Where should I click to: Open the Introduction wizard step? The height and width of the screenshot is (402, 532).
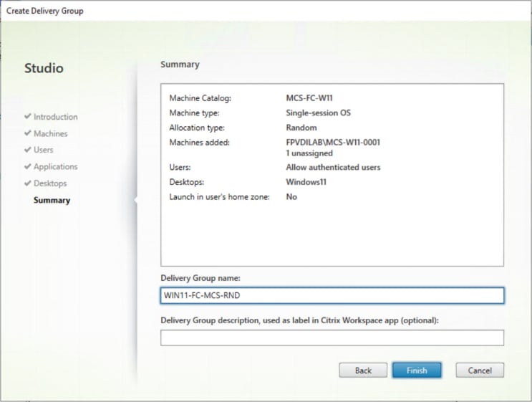56,117
